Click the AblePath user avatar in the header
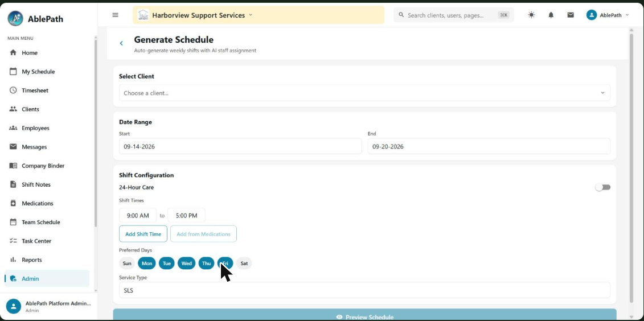This screenshot has height=321, width=644. (x=592, y=15)
